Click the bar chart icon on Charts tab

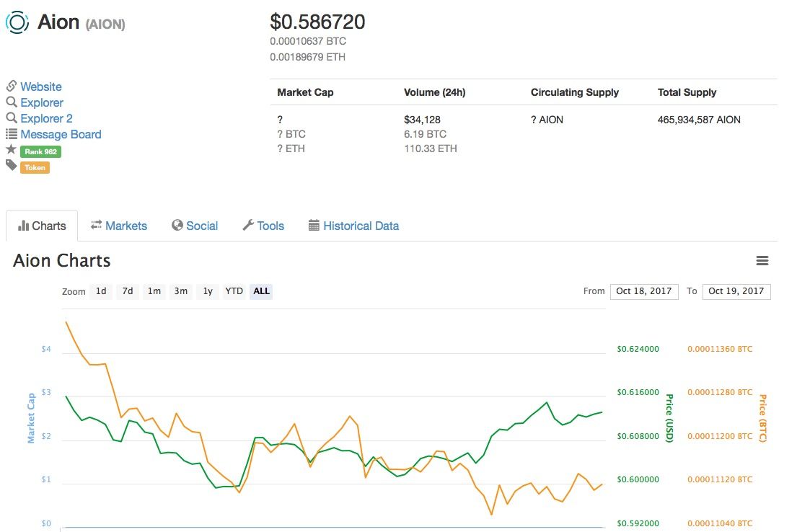click(23, 226)
